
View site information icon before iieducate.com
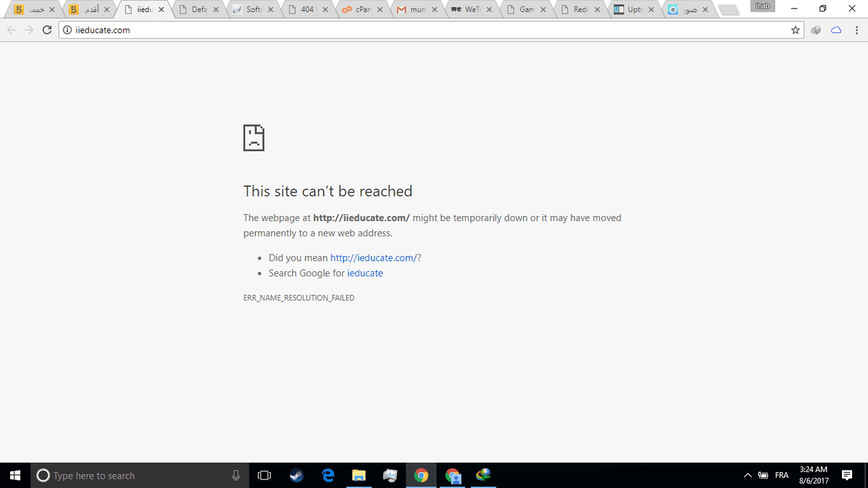67,30
